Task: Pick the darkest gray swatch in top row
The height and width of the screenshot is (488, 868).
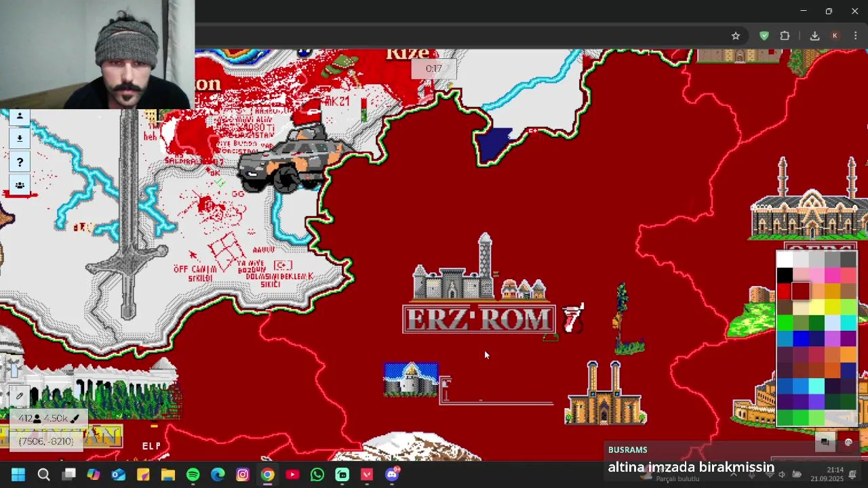Action: click(x=848, y=260)
